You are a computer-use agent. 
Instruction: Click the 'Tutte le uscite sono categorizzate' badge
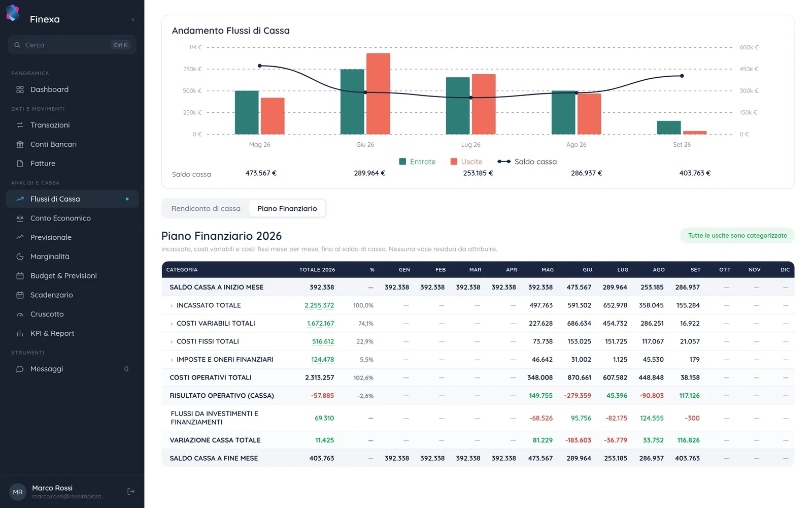[x=737, y=236]
